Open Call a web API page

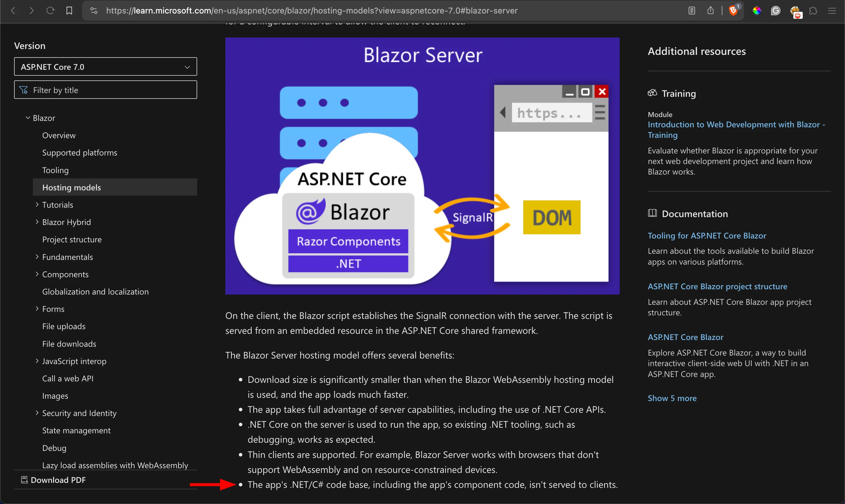[x=67, y=378]
